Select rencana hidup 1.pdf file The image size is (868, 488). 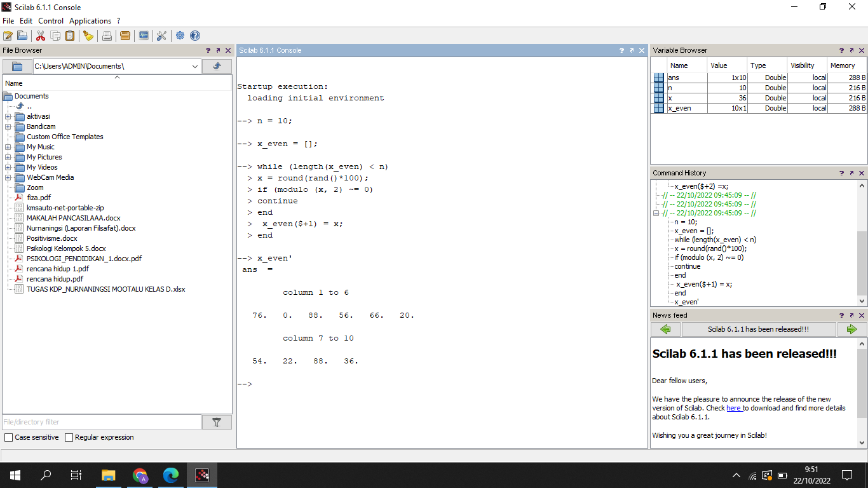click(58, 269)
